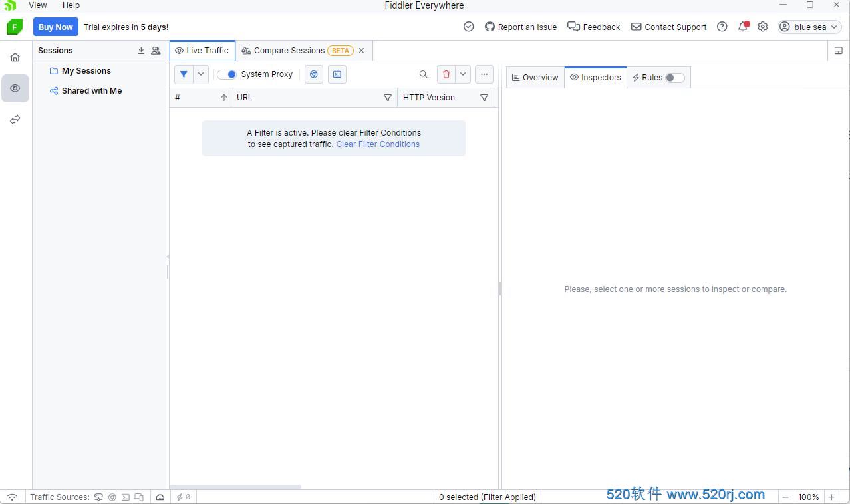Click the share sessions people icon

tap(156, 51)
